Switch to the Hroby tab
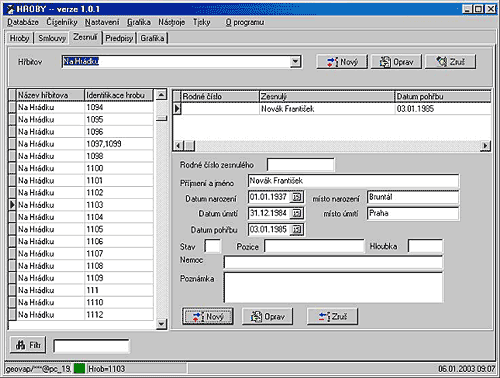This screenshot has width=500, height=378. tap(20, 38)
